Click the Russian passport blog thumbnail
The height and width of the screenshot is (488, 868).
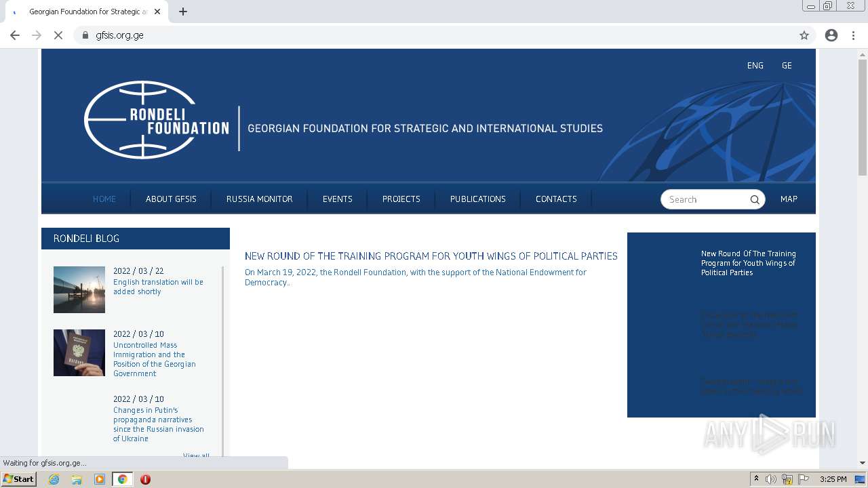pos(79,352)
